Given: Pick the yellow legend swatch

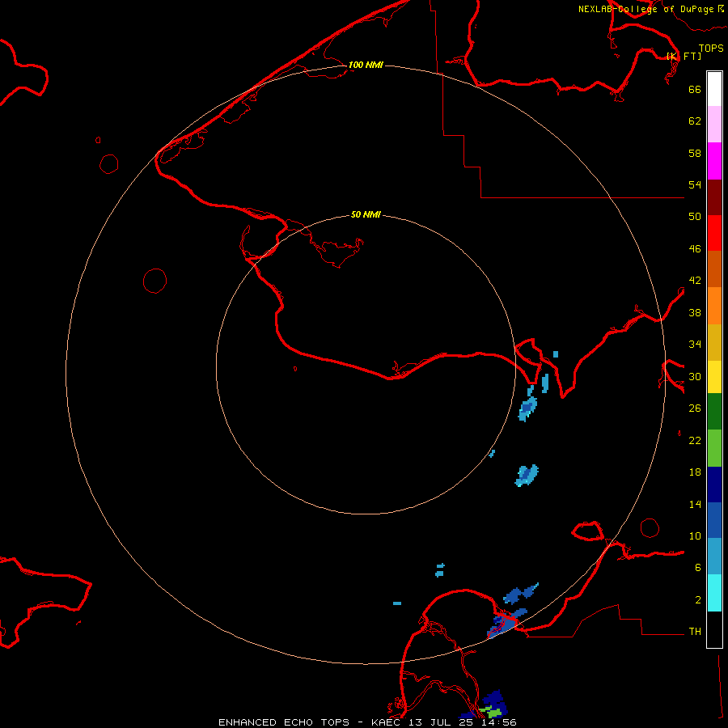Looking at the screenshot, I should coord(714,377).
